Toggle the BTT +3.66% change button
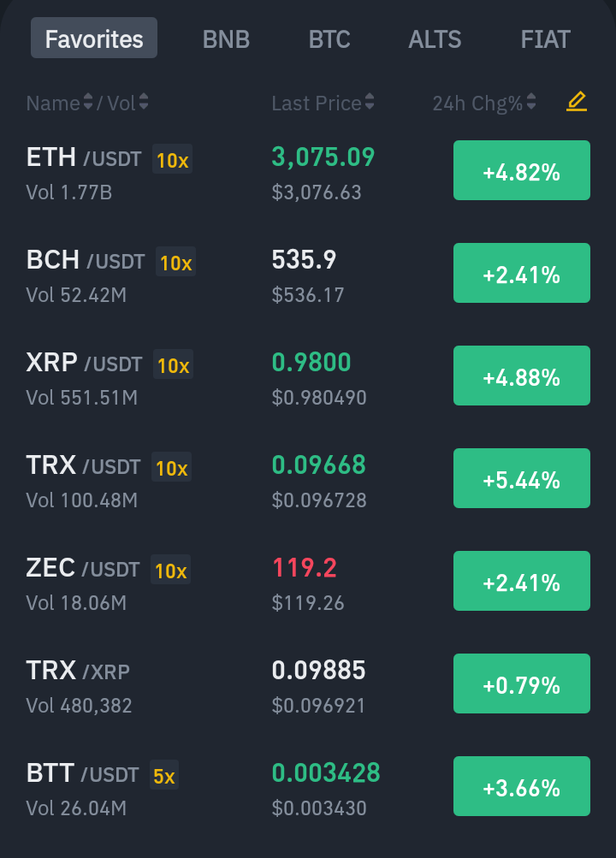 (x=522, y=786)
